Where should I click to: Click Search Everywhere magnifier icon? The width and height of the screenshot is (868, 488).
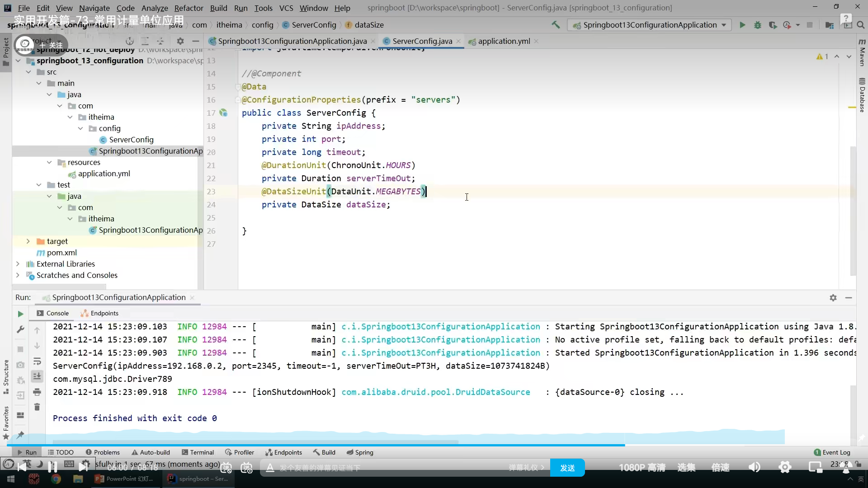(860, 25)
